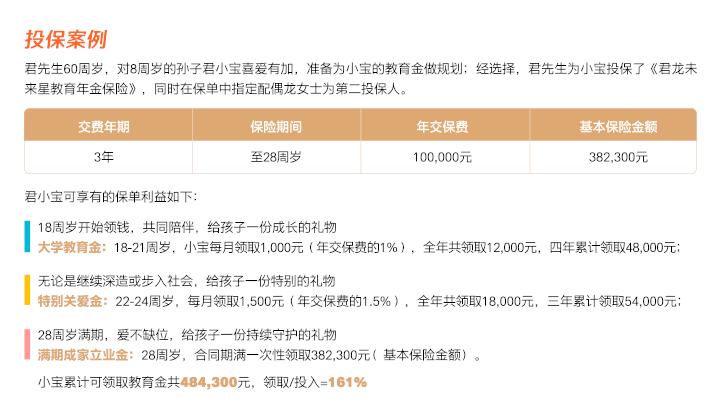Click the 投保案例 heading

point(66,40)
